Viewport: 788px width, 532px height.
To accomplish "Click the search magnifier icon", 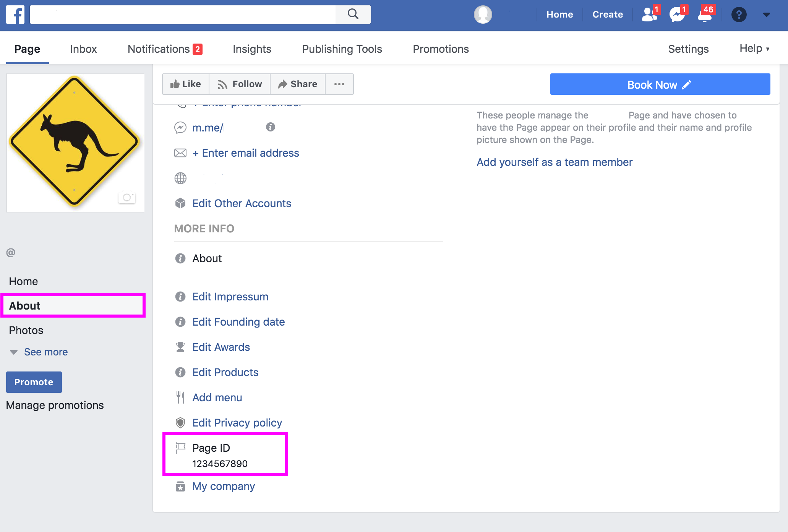I will click(x=353, y=14).
